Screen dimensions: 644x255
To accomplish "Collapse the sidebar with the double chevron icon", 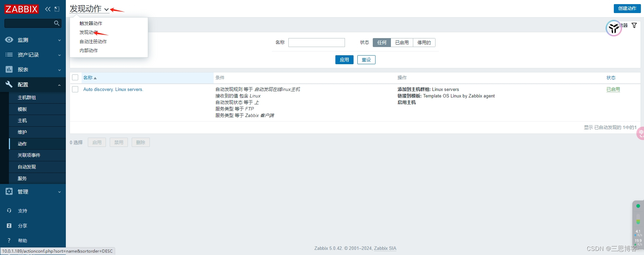I will pyautogui.click(x=48, y=9).
